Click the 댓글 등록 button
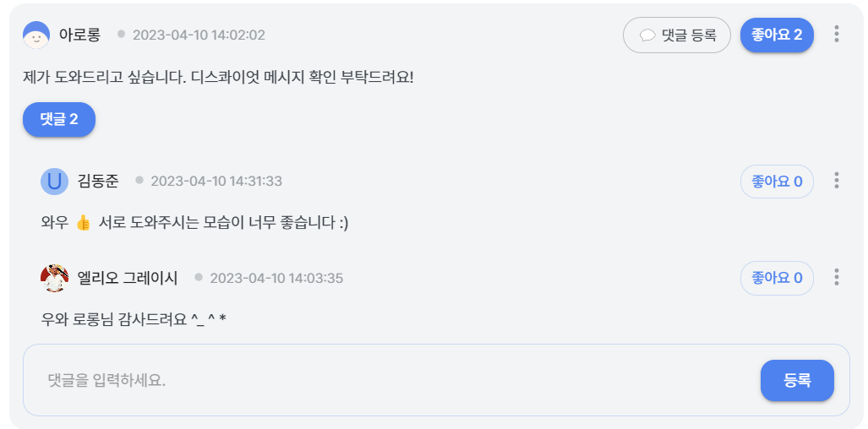The image size is (868, 429). [x=677, y=35]
